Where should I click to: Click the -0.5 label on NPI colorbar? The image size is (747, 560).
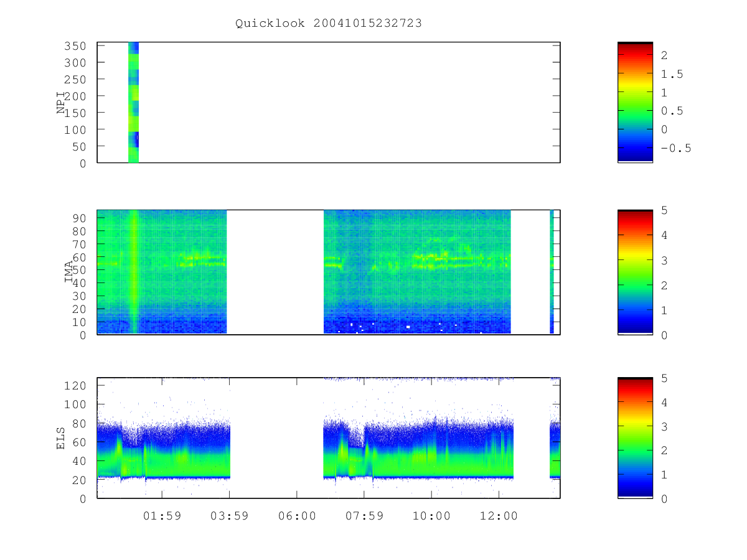[x=675, y=148]
